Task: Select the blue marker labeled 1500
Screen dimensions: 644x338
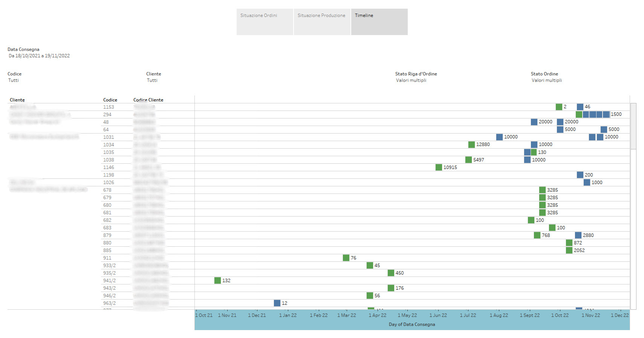Action: point(606,114)
